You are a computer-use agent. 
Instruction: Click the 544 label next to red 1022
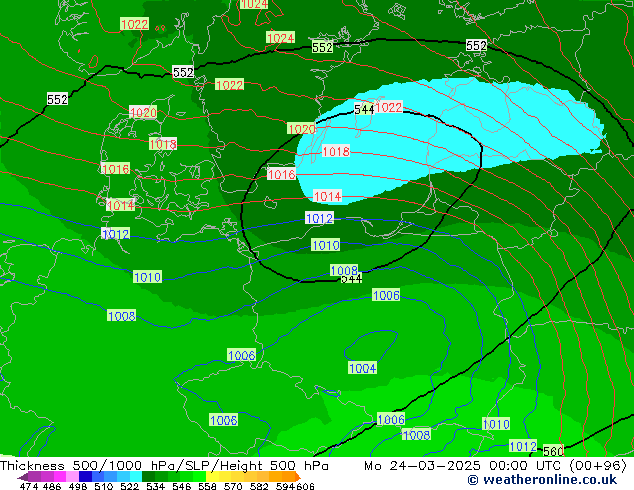pyautogui.click(x=364, y=109)
